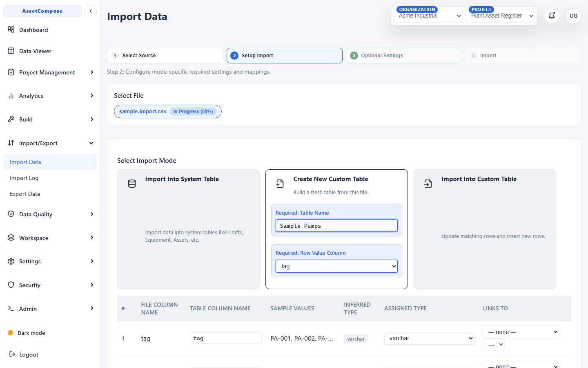Collapse the Import/Export submenu arrow
Image resolution: width=588 pixels, height=368 pixels.
click(91, 143)
